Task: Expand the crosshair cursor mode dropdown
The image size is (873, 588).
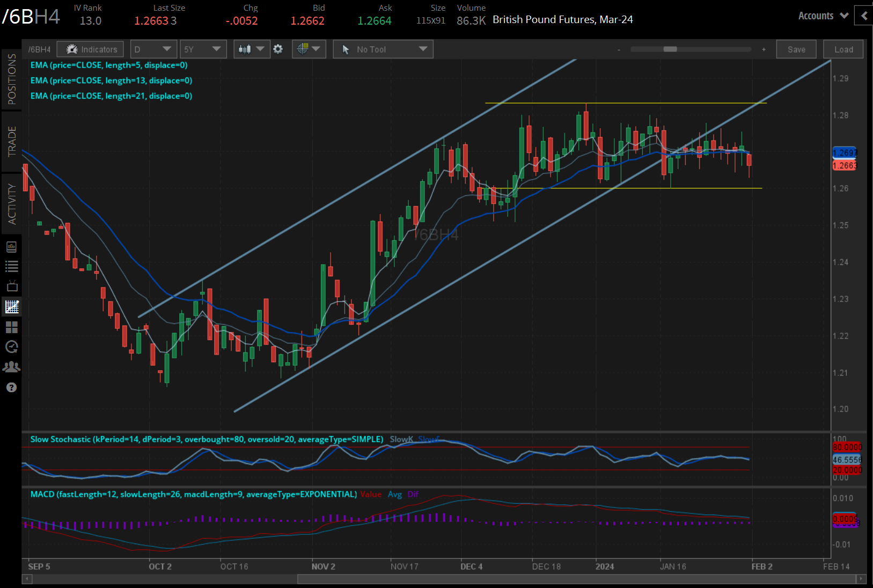Action: click(309, 49)
